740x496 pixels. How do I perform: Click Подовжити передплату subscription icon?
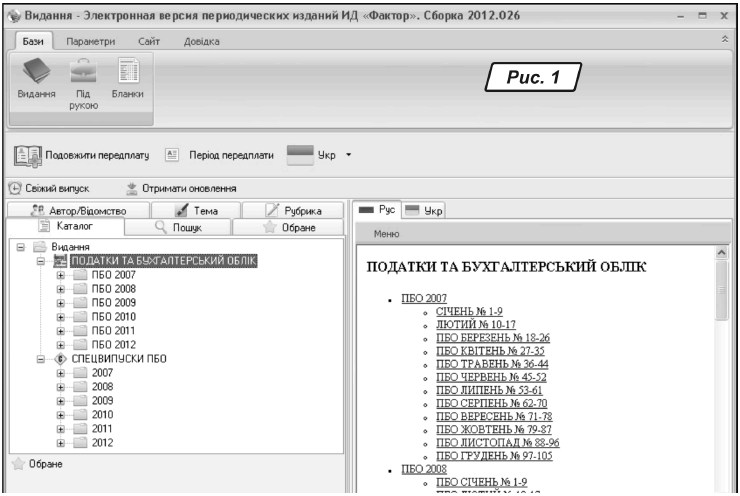(x=27, y=157)
